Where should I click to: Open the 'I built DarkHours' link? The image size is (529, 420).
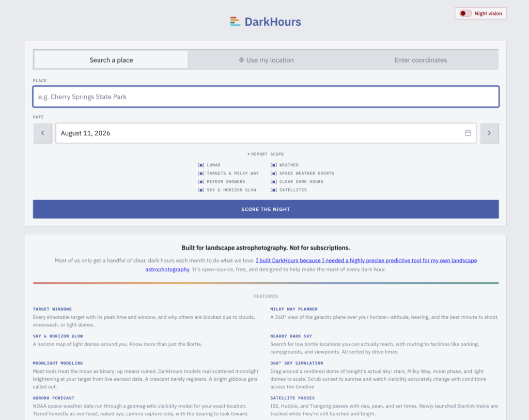[366, 260]
